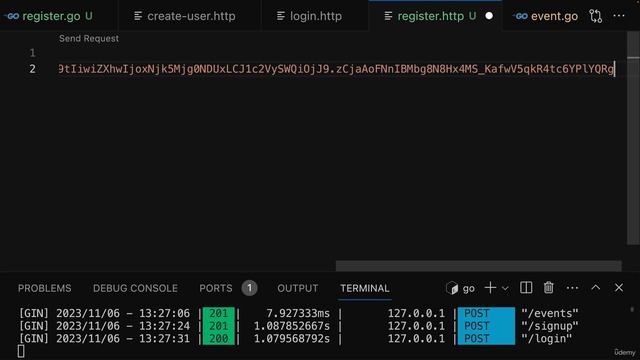
Task: Create a new terminal with plus icon
Action: point(490,288)
